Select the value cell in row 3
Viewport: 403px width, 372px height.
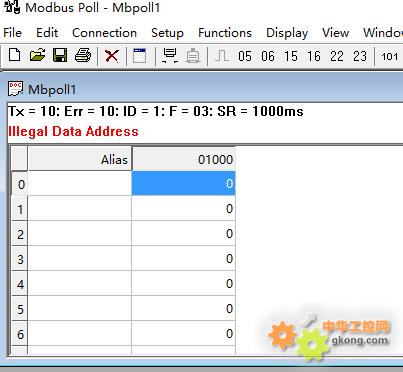[184, 258]
